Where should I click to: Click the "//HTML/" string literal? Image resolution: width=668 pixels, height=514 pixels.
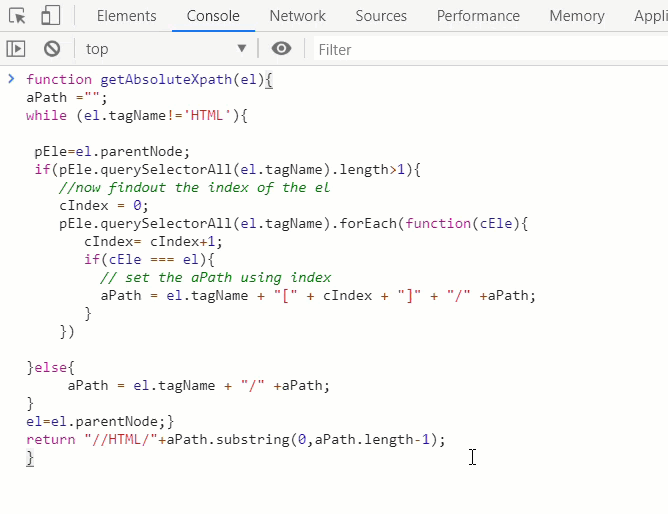pos(121,439)
